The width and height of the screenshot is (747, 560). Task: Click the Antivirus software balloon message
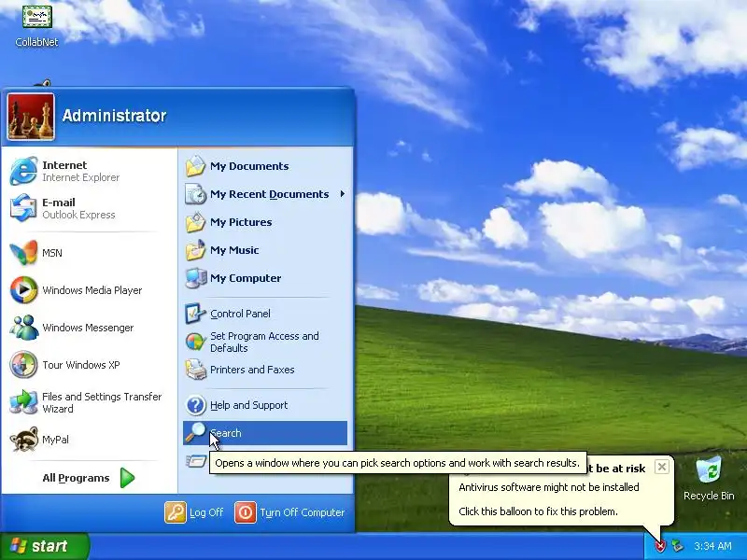coord(549,487)
